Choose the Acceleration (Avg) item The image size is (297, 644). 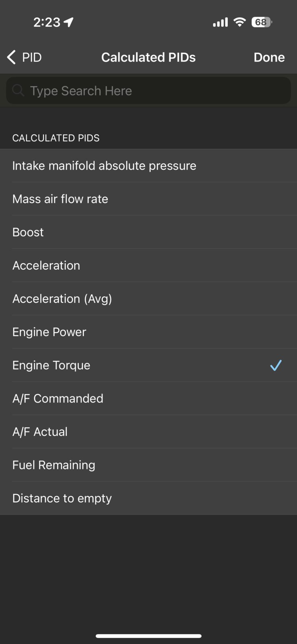pyautogui.click(x=148, y=299)
